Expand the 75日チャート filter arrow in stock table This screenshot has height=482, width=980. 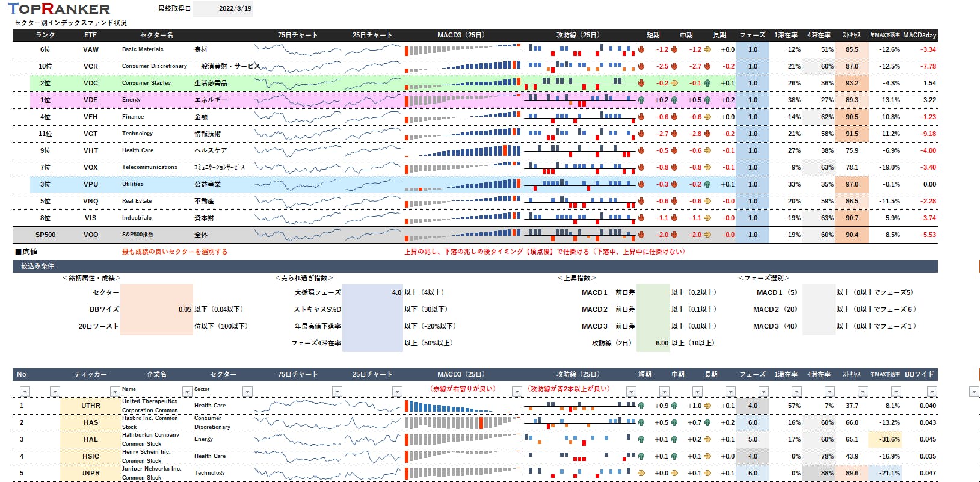[x=337, y=392]
